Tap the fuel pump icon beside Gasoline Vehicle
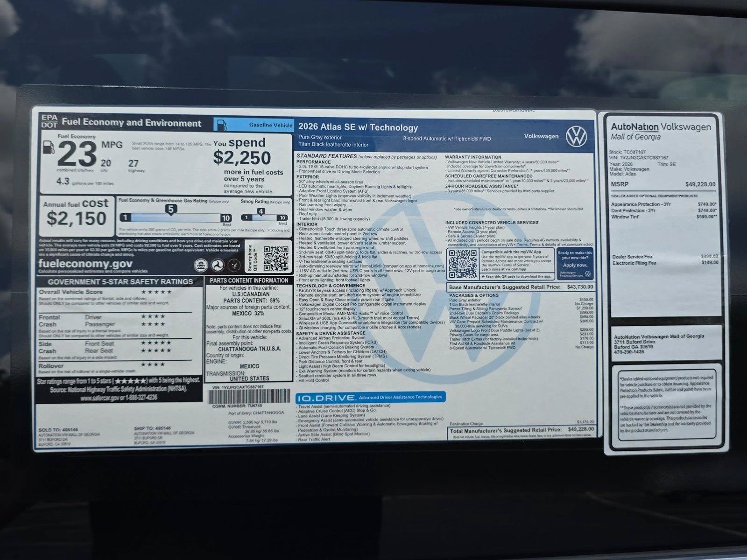 tap(222, 125)
